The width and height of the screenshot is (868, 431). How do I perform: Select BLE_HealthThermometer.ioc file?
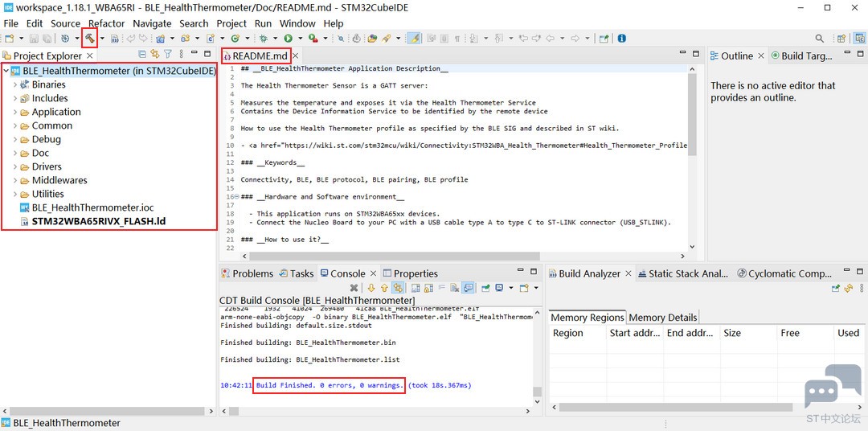pos(86,207)
